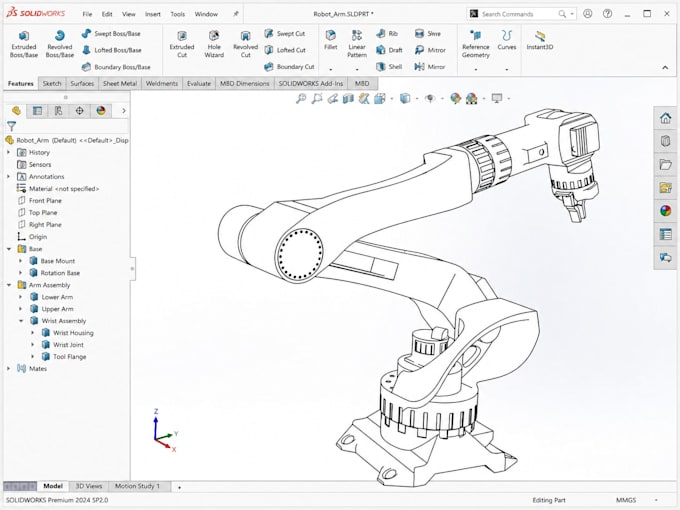Expand the History node

click(8, 152)
